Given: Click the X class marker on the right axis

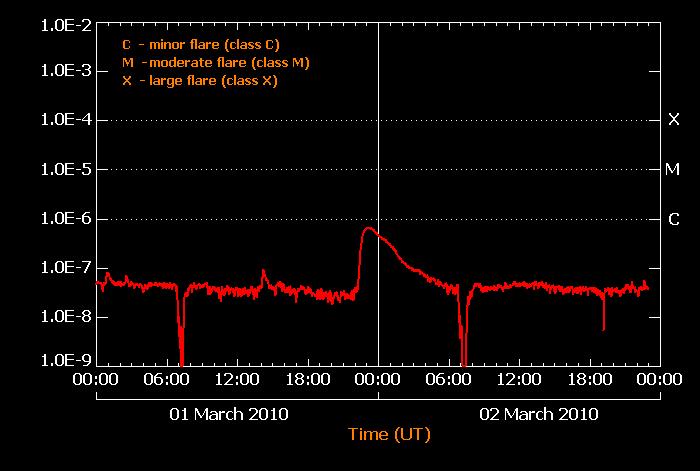Looking at the screenshot, I should (673, 120).
